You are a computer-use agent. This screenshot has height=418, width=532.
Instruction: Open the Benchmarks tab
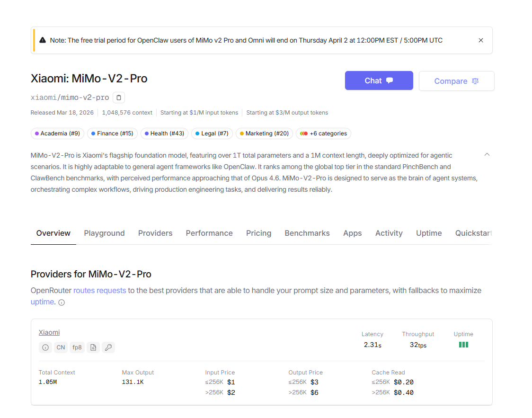307,233
